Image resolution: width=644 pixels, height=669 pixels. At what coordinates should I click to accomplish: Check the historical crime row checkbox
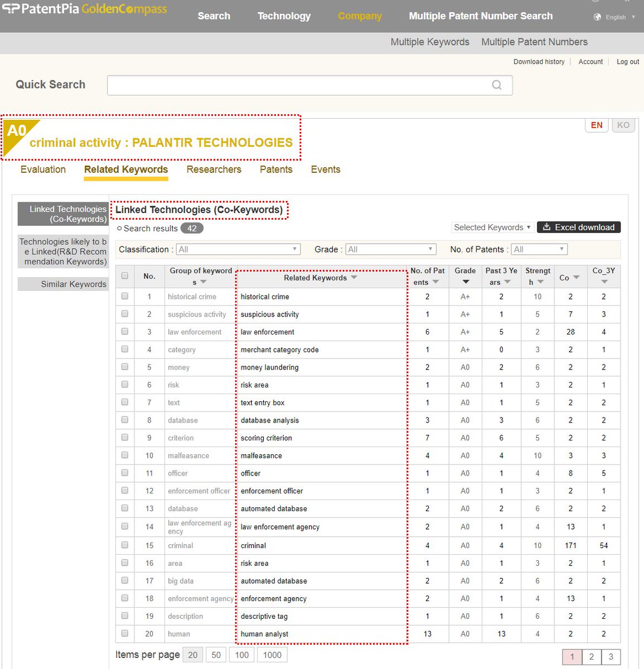[x=125, y=296]
